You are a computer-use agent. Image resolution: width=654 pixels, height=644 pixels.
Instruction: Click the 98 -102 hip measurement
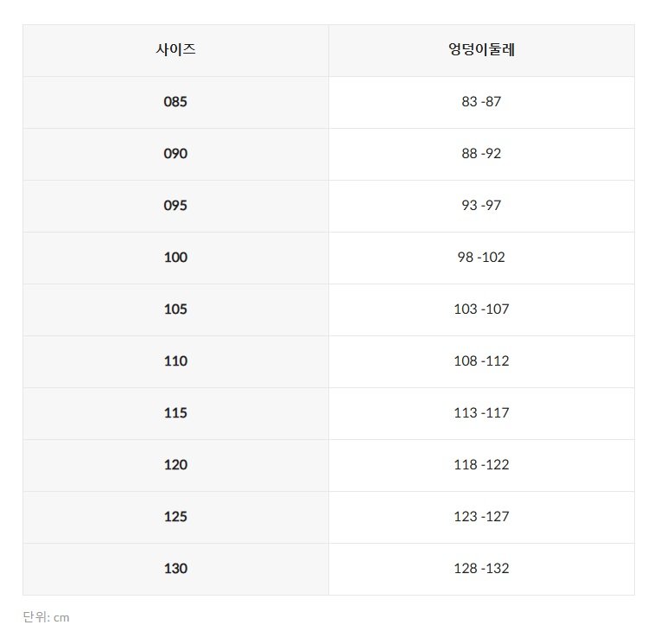[x=481, y=258]
